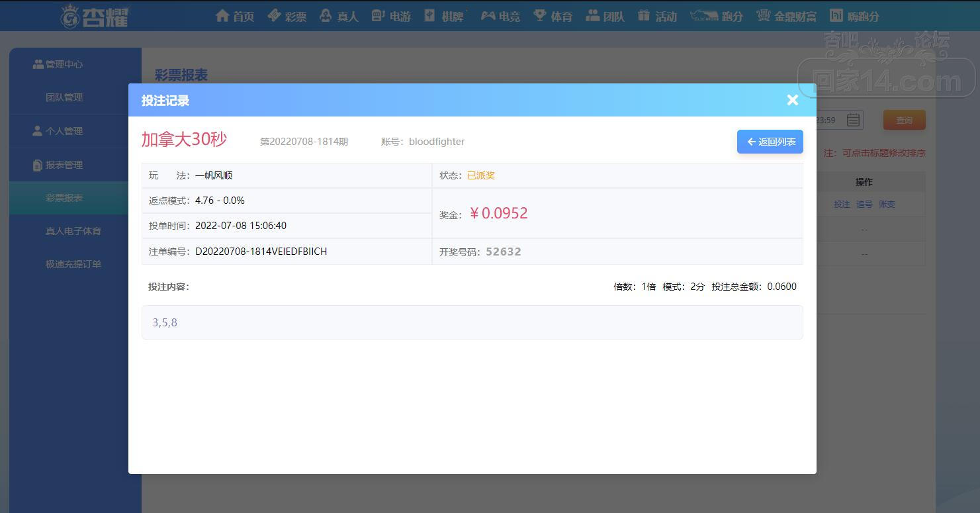Click the 倍数：1倍 text
Viewport: 980px width, 513px height.
635,287
